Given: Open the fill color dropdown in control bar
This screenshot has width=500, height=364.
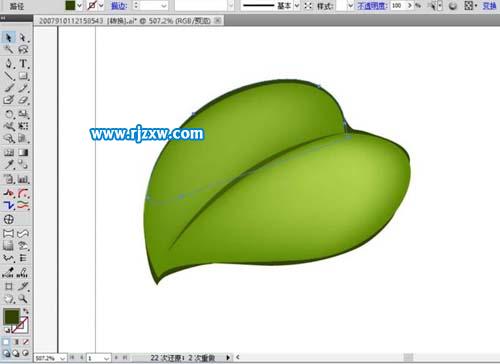Looking at the screenshot, I should point(79,6).
